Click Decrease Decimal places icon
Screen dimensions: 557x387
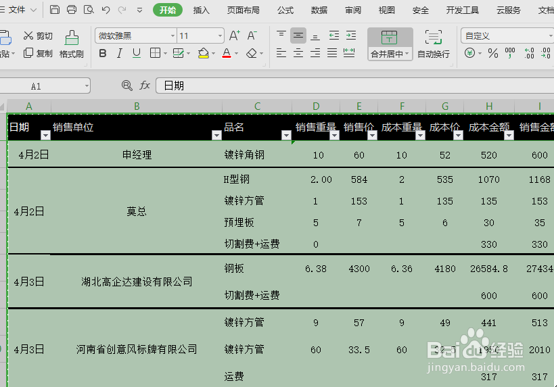(x=546, y=53)
